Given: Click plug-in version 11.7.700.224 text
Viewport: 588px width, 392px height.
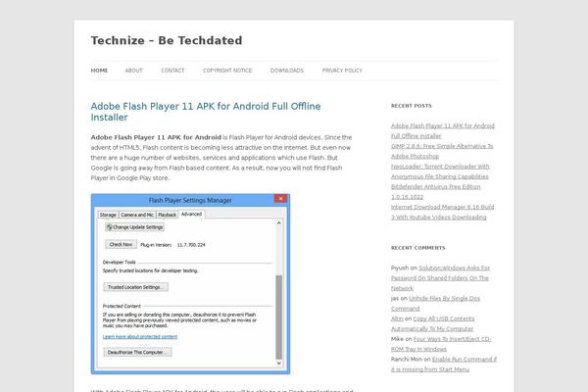Looking at the screenshot, I should [191, 245].
